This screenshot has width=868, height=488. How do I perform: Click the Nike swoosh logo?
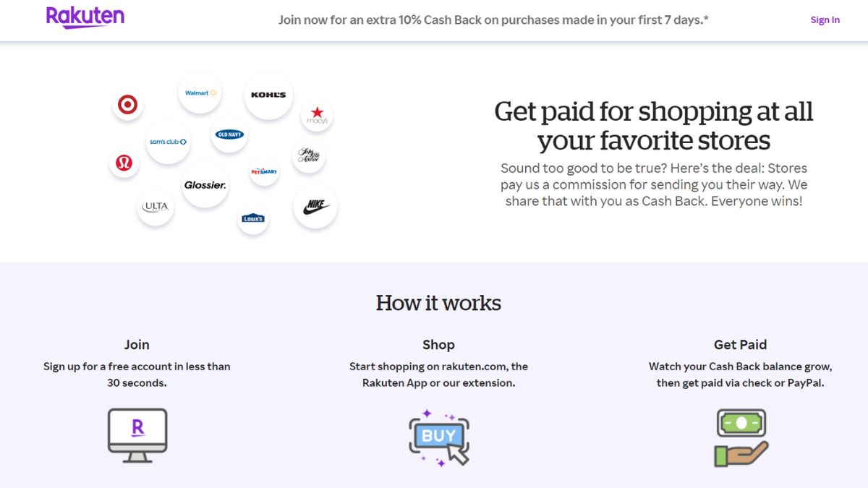point(315,206)
